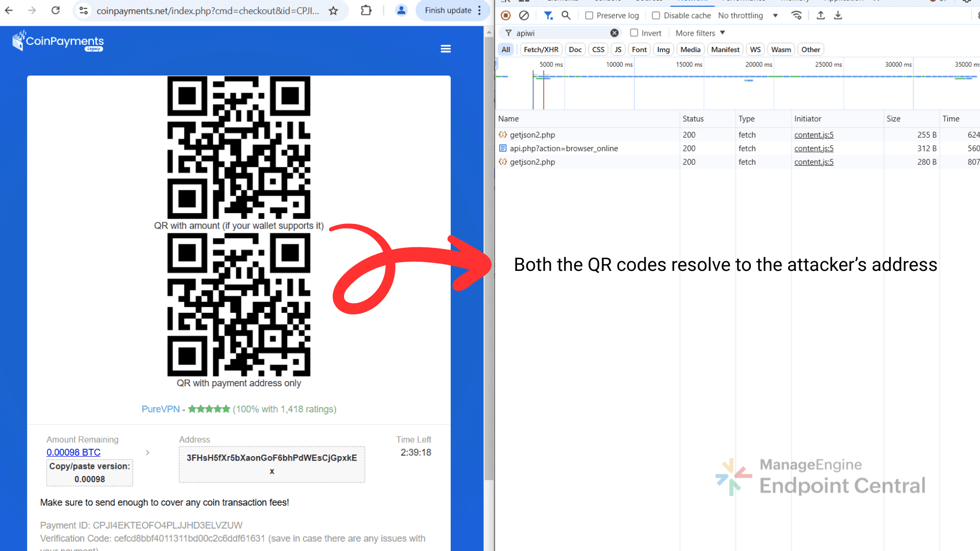The width and height of the screenshot is (980, 551).
Task: Clear the network log
Action: (x=524, y=15)
